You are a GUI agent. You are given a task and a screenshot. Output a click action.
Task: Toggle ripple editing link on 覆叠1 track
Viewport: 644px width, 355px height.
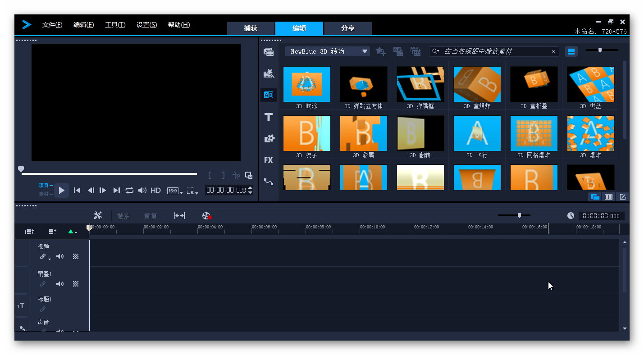[43, 284]
